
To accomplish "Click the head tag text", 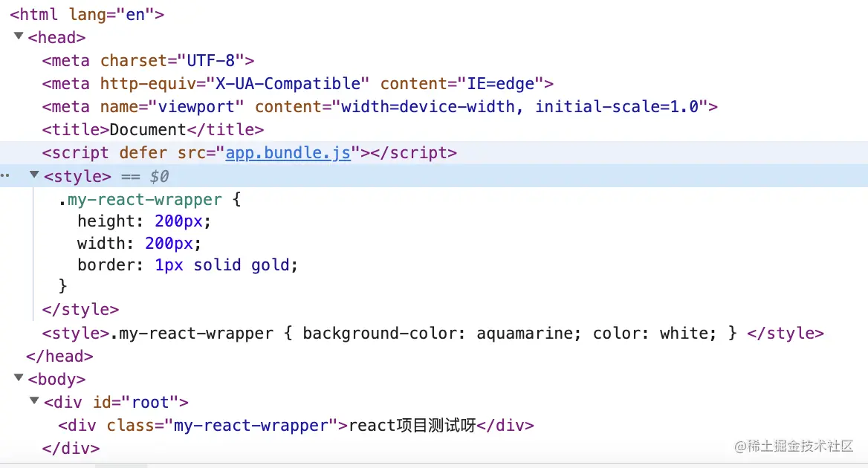I will [57, 38].
